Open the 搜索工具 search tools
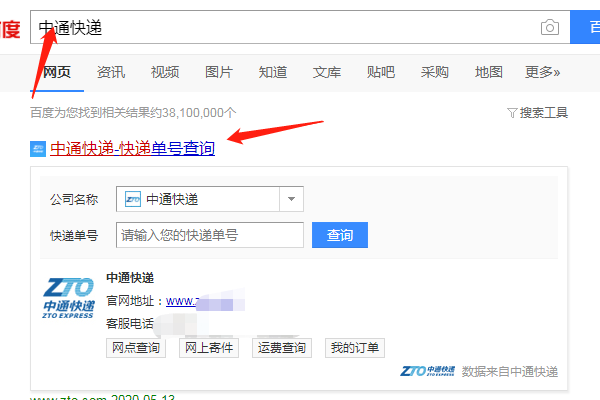Image resolution: width=600 pixels, height=400 pixels. click(x=543, y=113)
